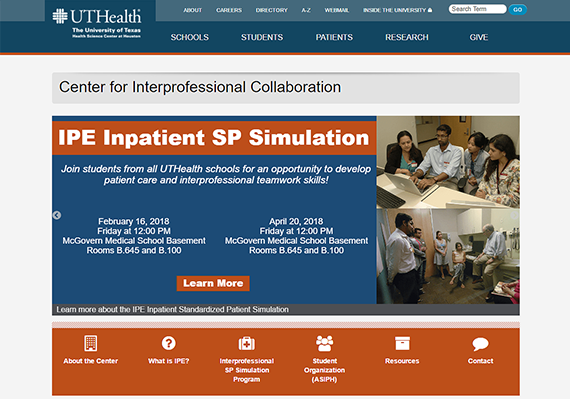Open What is IPE? link text
Viewport: 570px width, 400px height.
point(169,361)
